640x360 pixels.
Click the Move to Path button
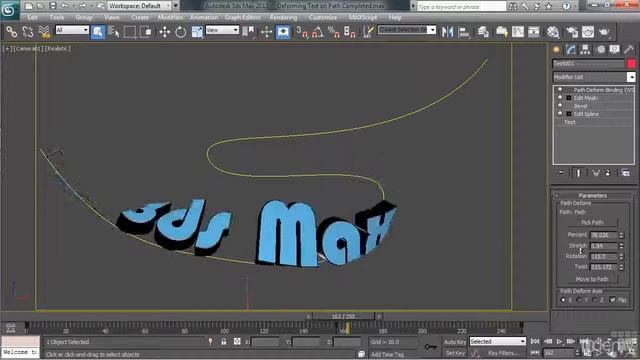coord(592,279)
